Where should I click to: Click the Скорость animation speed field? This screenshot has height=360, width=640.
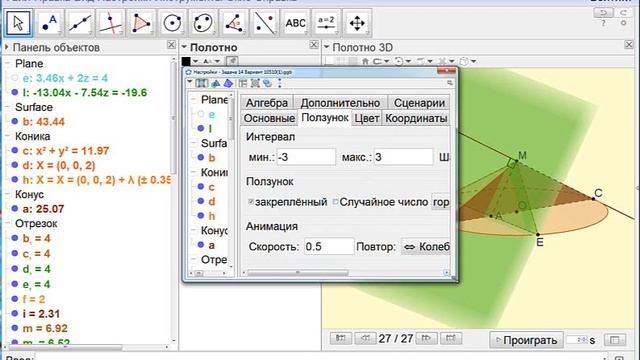click(329, 247)
